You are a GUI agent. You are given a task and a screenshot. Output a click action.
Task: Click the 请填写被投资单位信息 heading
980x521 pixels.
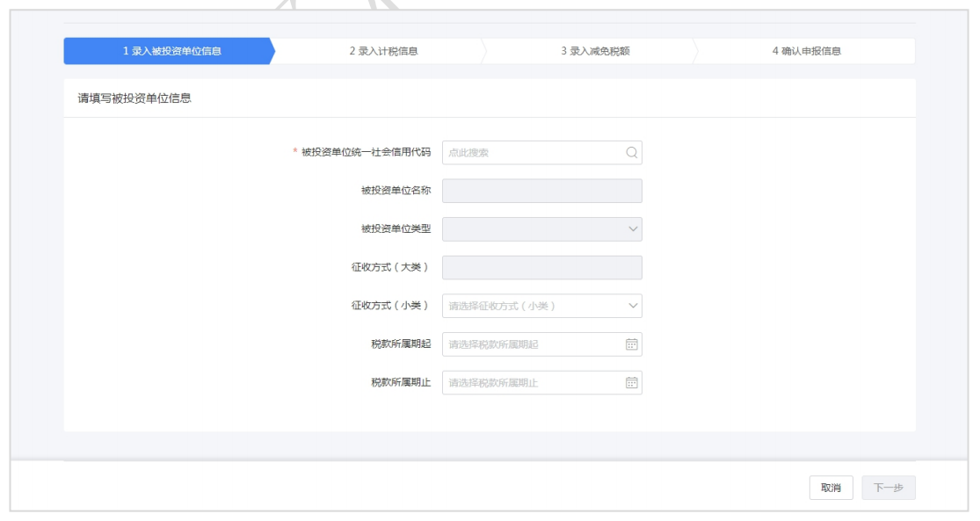(x=134, y=98)
